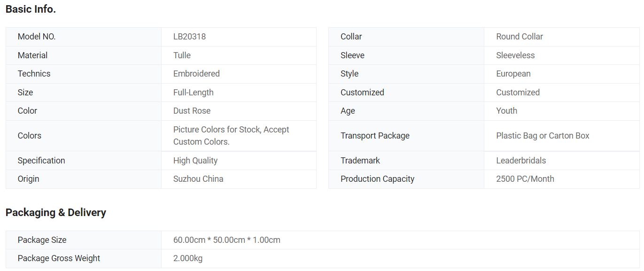
Task: Select the Origin value Suzhou China
Action: [x=198, y=179]
